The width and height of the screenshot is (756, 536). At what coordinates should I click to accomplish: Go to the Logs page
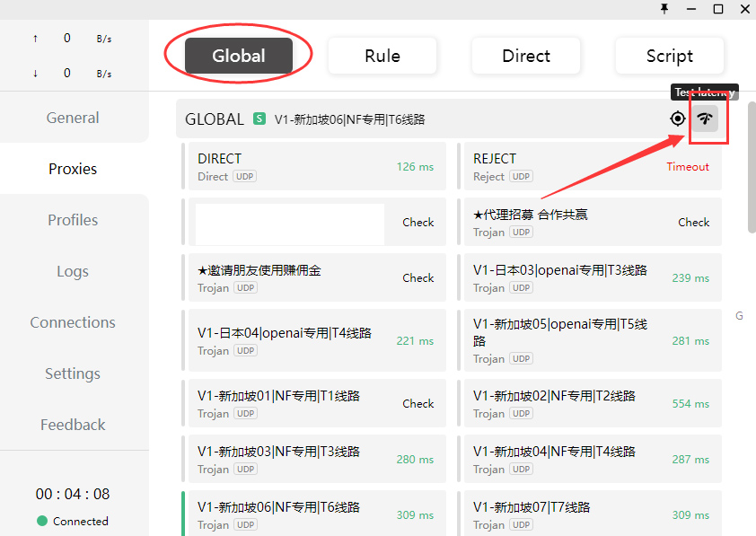73,271
